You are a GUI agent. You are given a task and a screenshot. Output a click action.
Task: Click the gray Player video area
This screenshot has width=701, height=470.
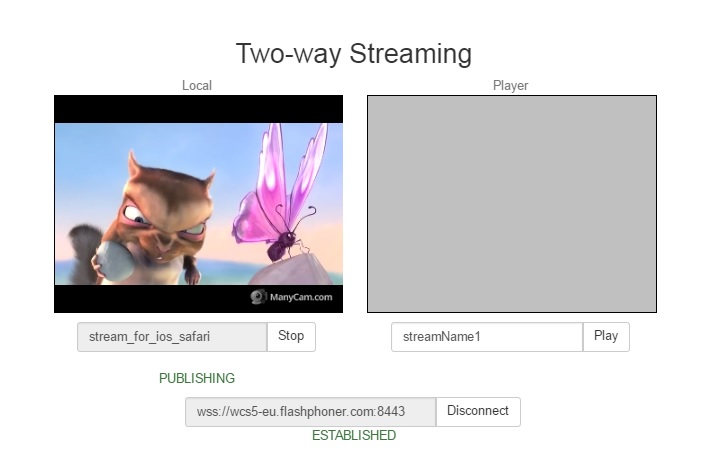(512, 203)
